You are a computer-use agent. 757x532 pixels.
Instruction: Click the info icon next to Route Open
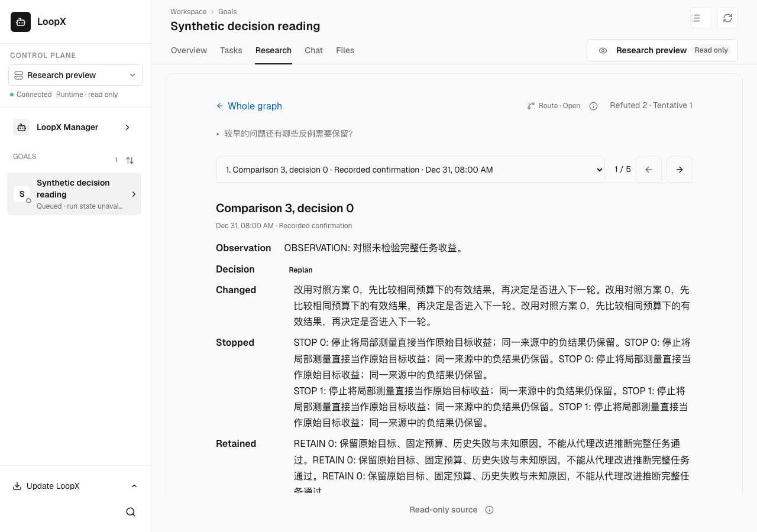coord(594,106)
